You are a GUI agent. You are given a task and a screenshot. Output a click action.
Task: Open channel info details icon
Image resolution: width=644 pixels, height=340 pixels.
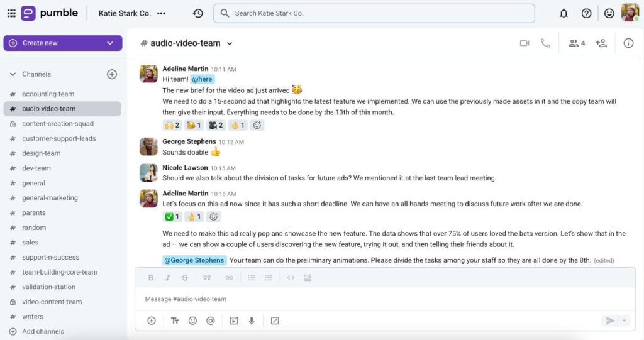coord(628,43)
